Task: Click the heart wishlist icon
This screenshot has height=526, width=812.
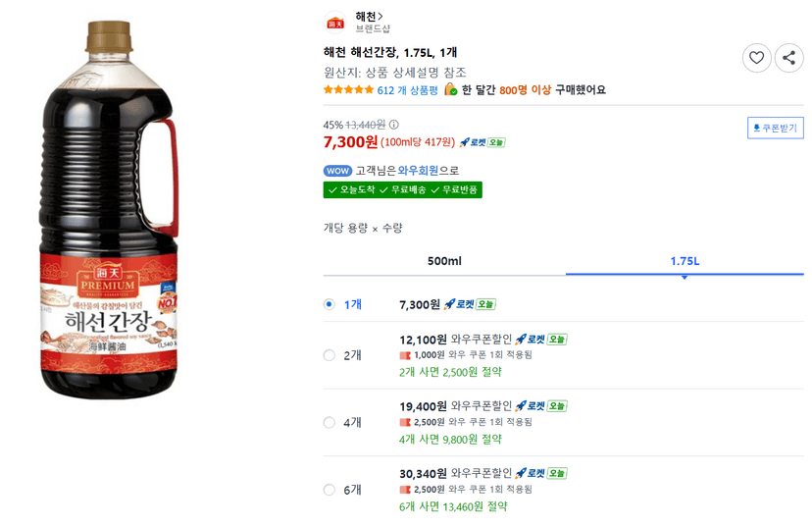Action: coord(756,58)
